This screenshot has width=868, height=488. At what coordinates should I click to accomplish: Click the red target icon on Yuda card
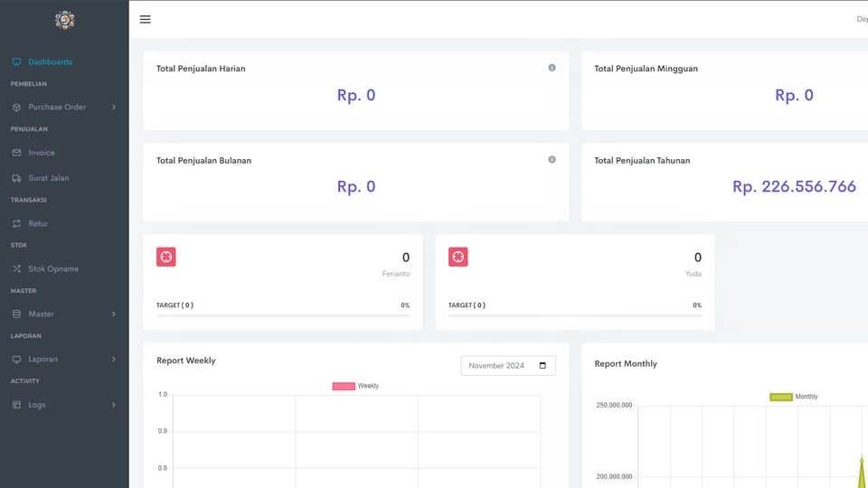[458, 257]
